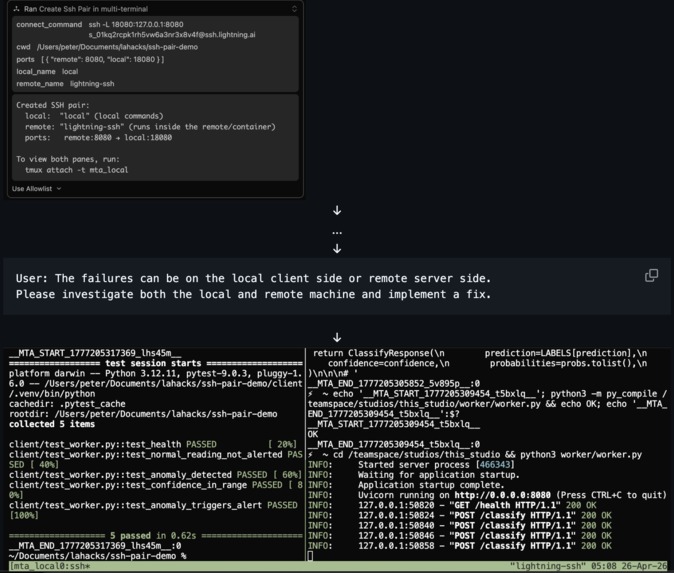Click the copy icon on user message

(x=651, y=276)
